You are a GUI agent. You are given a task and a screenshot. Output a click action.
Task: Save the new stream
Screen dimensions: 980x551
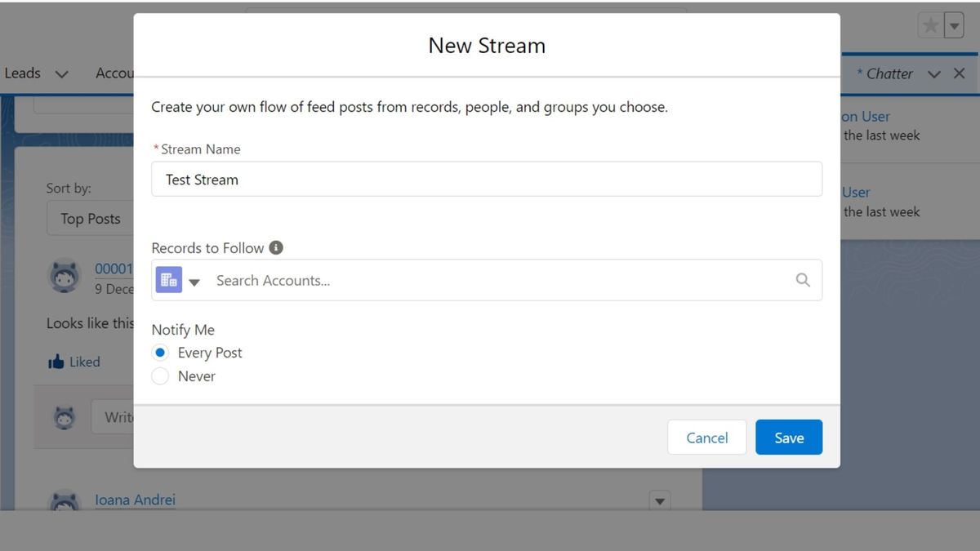(788, 438)
